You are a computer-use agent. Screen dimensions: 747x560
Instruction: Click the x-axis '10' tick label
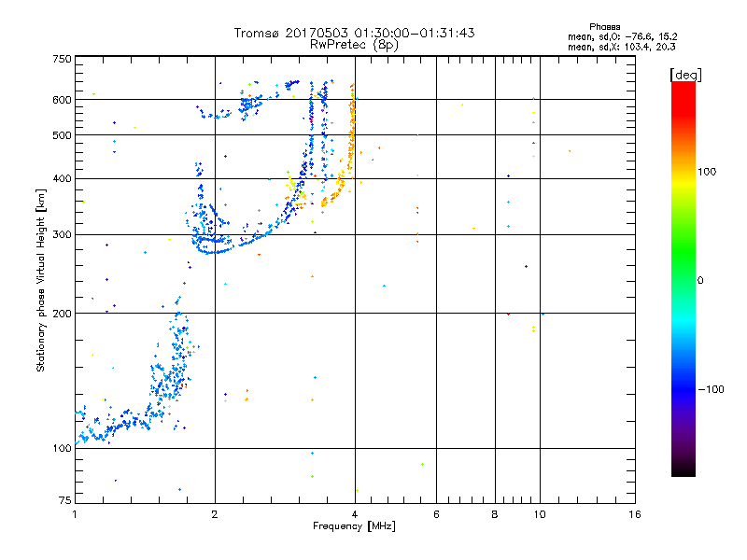coord(540,514)
